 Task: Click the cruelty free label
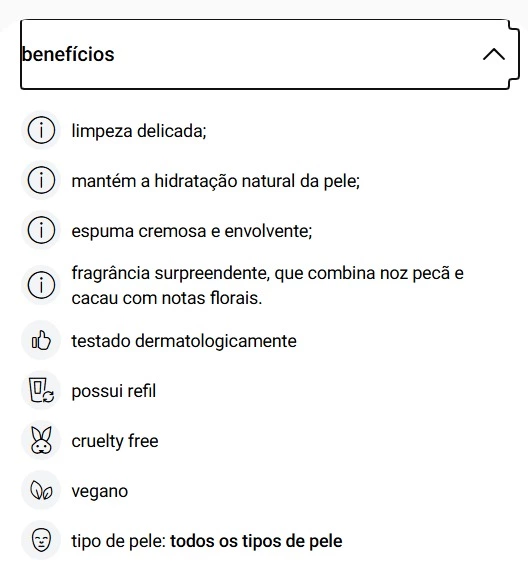(x=115, y=441)
